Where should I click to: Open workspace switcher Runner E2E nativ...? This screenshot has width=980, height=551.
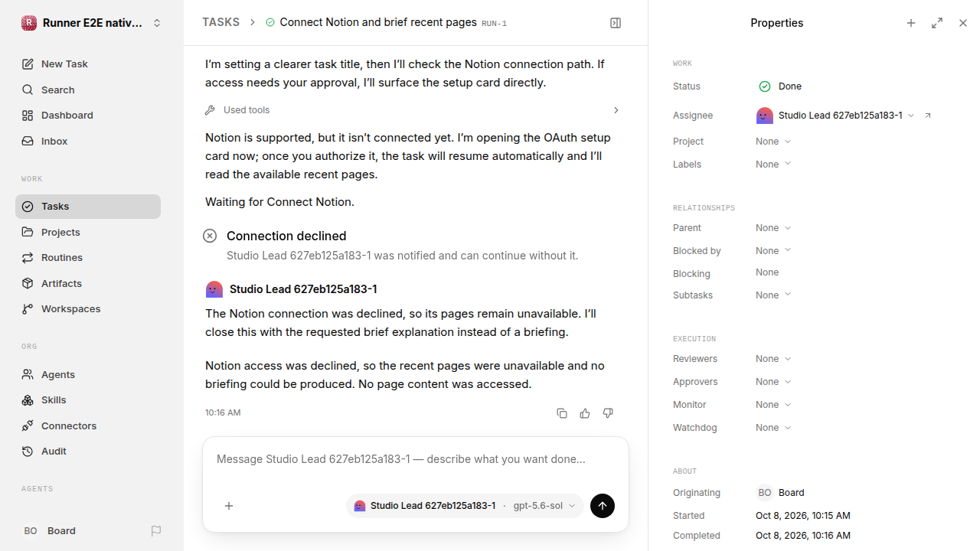92,23
